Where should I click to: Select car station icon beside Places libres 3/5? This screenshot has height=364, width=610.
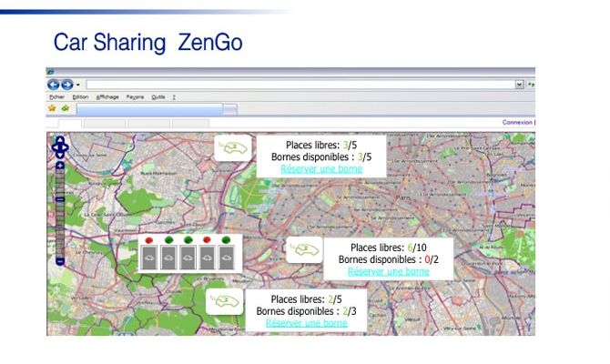[233, 147]
